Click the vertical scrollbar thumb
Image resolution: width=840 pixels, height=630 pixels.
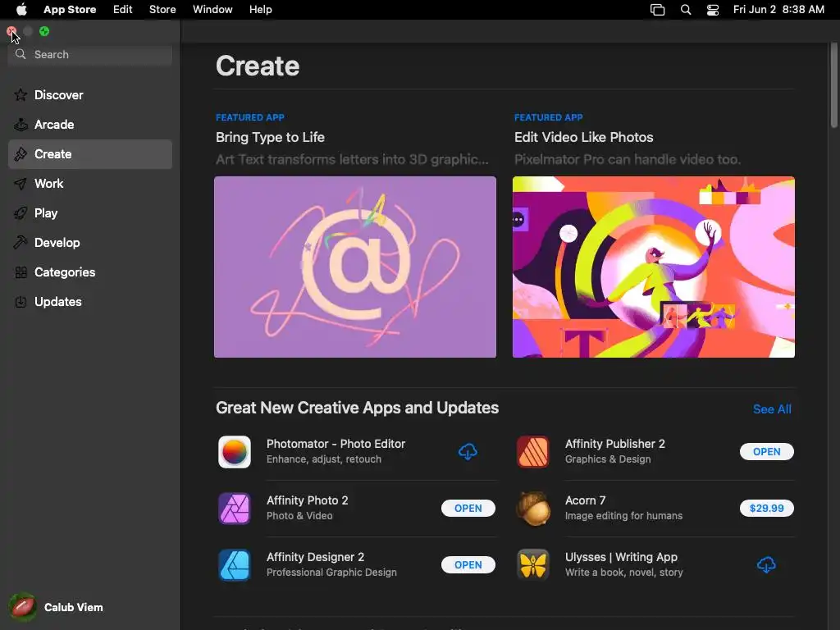833,85
